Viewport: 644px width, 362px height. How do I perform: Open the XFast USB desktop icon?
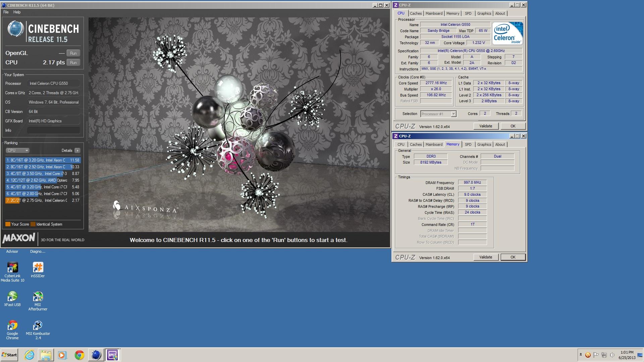point(12,299)
